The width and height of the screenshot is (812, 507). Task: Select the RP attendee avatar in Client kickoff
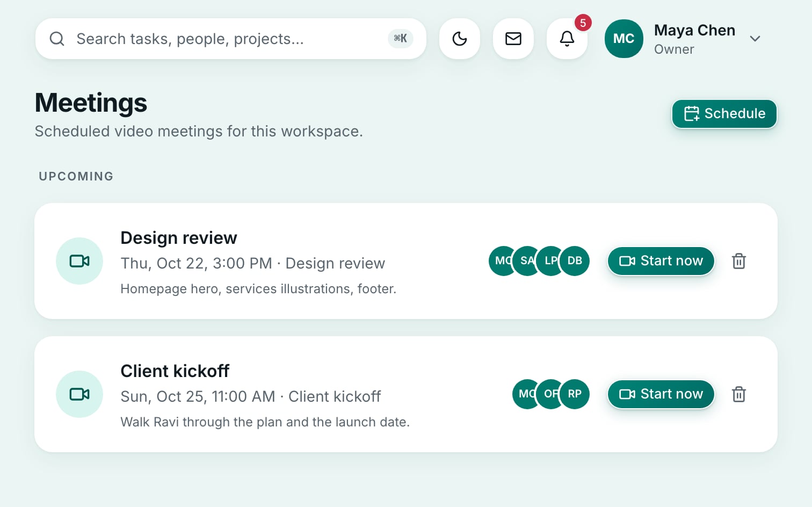pyautogui.click(x=575, y=394)
